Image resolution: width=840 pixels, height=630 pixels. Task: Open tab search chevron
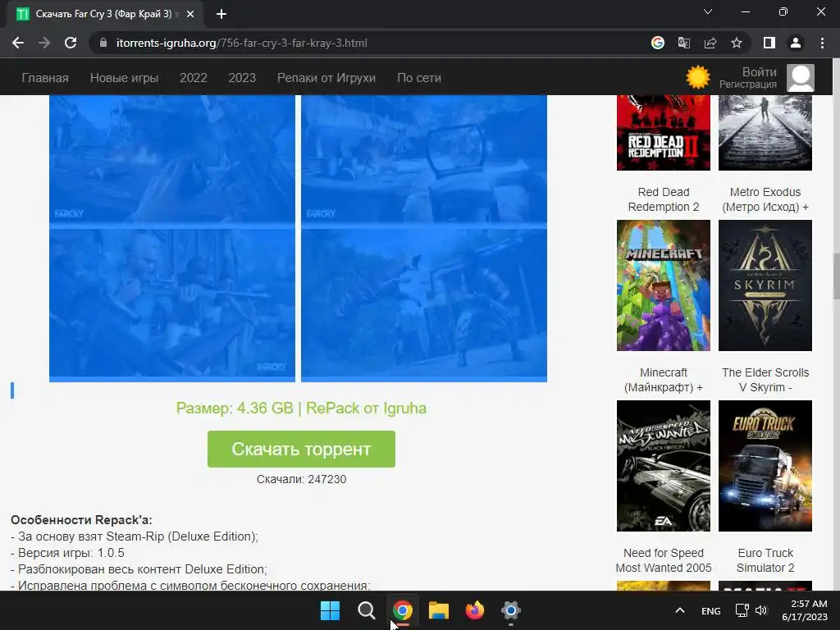(708, 11)
